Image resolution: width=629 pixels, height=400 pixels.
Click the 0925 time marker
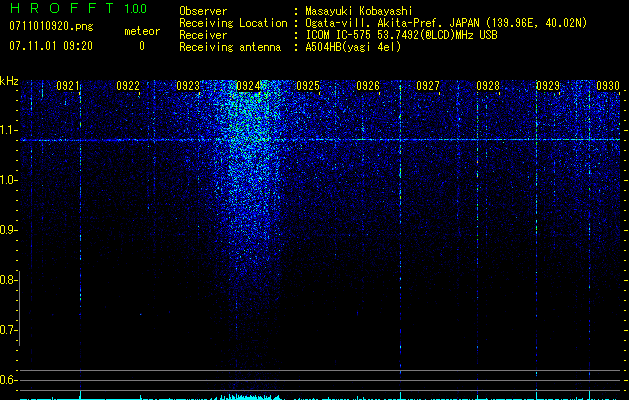pos(308,86)
